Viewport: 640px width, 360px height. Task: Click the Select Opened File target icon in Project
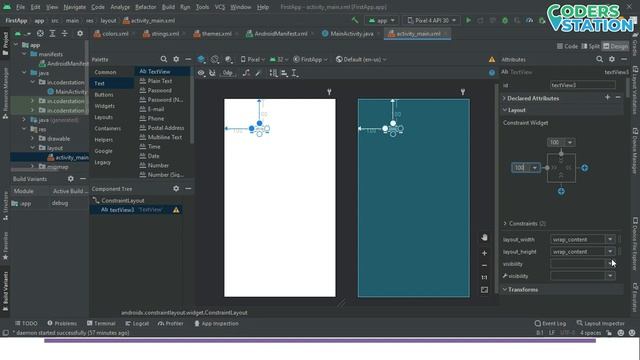point(40,33)
